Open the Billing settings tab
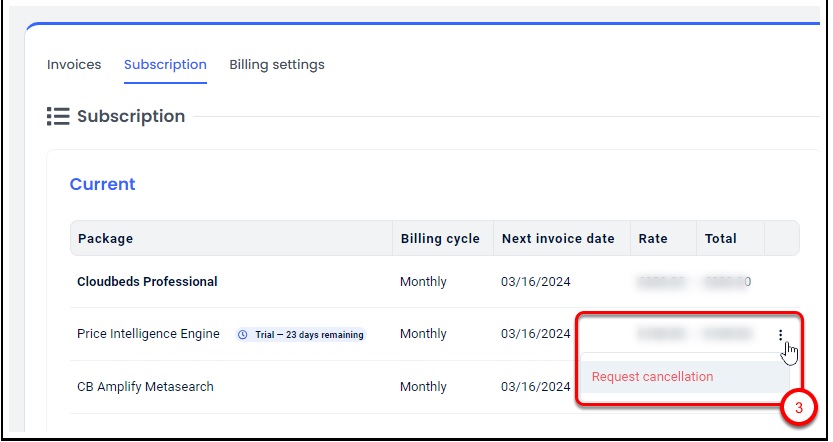 click(x=277, y=65)
